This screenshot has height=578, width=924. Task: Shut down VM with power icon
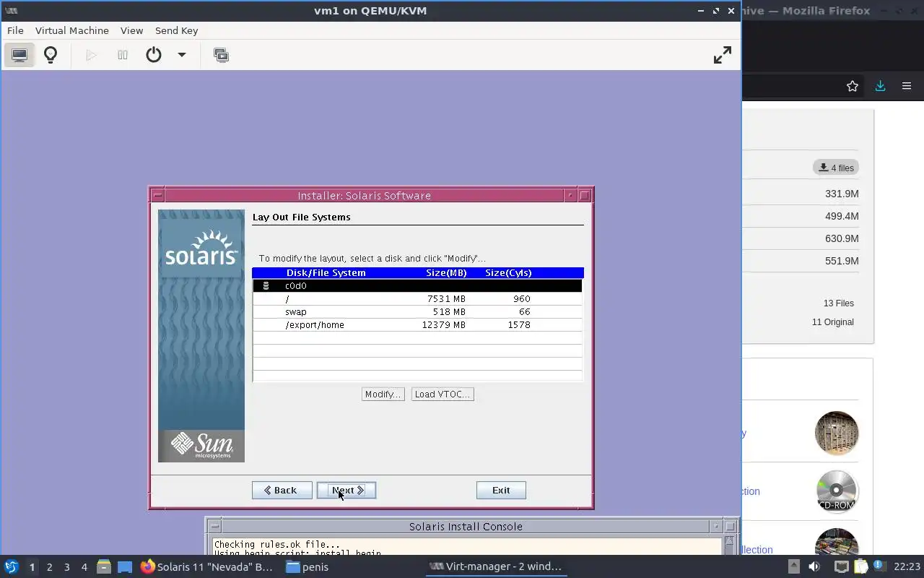[x=154, y=55]
